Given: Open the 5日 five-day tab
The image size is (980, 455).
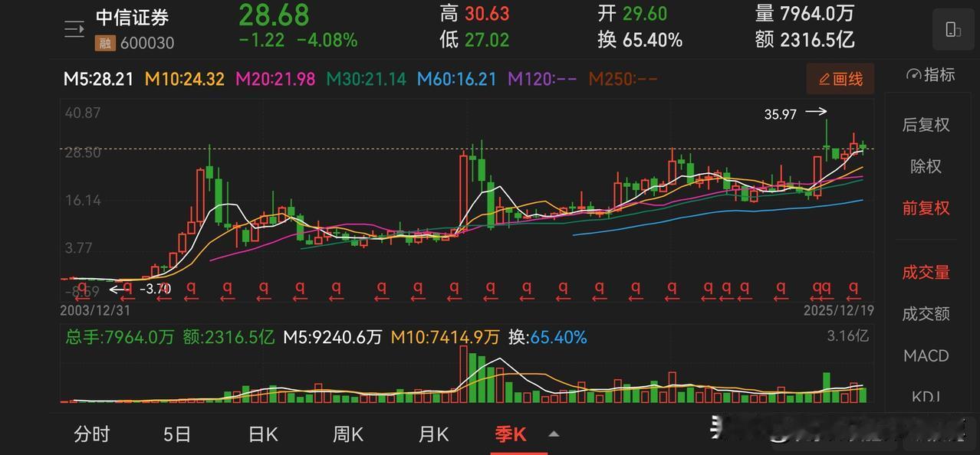Looking at the screenshot, I should coord(177,434).
